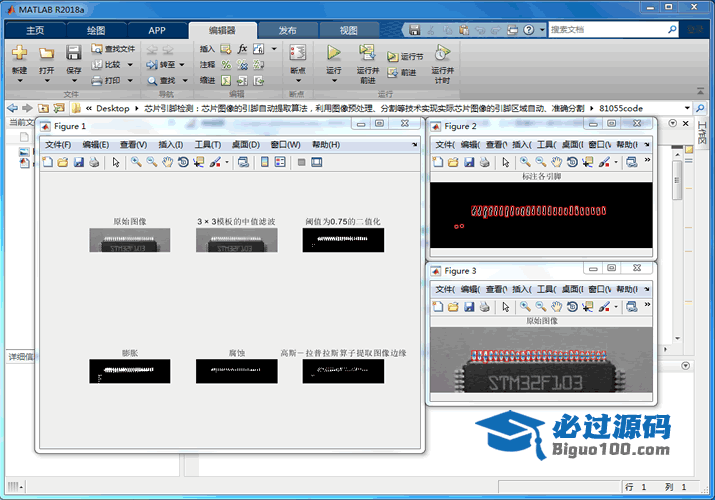
Task: Expand the Save (保存) dropdown arrow
Action: coord(74,81)
